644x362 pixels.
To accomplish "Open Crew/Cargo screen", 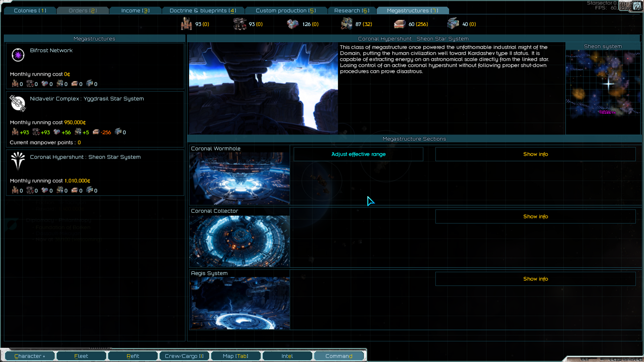I will click(x=184, y=356).
